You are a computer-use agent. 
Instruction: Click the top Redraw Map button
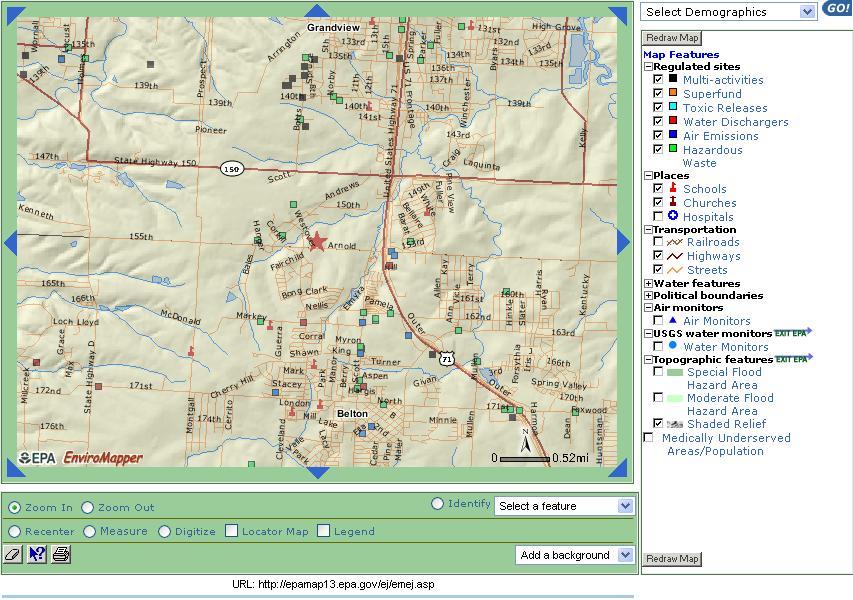672,38
